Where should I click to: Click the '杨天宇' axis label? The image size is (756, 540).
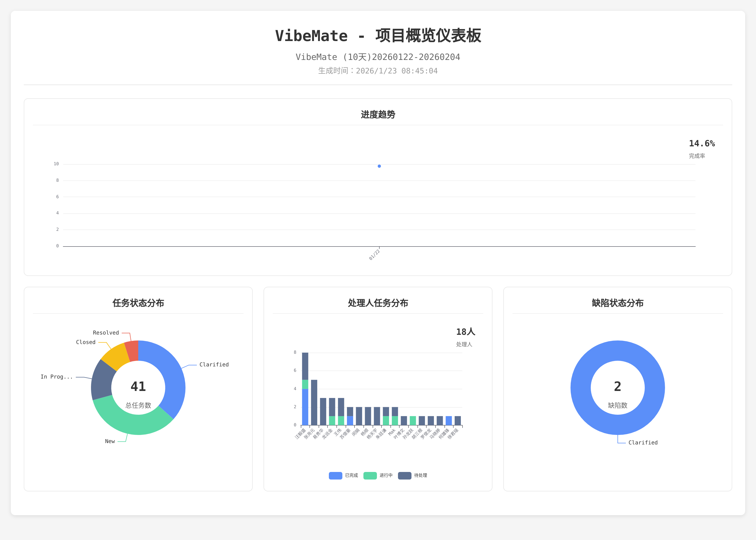372,434
